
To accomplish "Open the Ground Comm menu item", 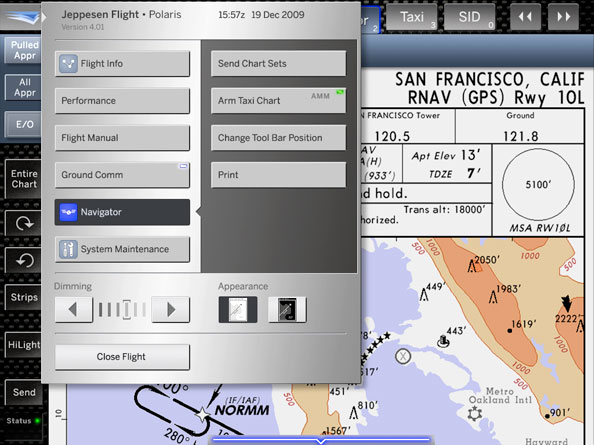I will [x=122, y=175].
